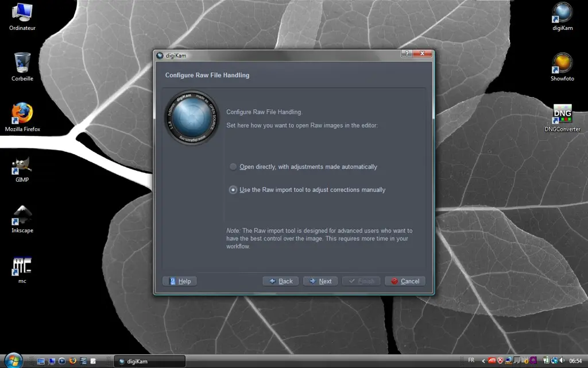Click the ATI icon in system tray
Image resolution: width=588 pixels, height=368 pixels.
pos(491,361)
